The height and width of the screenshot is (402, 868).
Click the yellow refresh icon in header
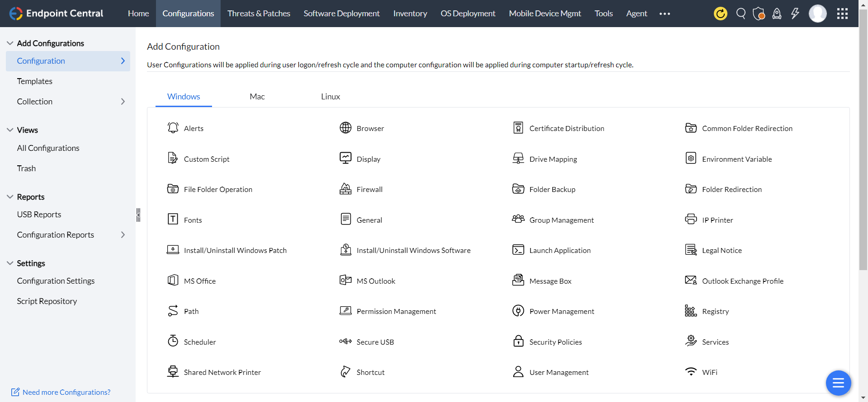721,14
